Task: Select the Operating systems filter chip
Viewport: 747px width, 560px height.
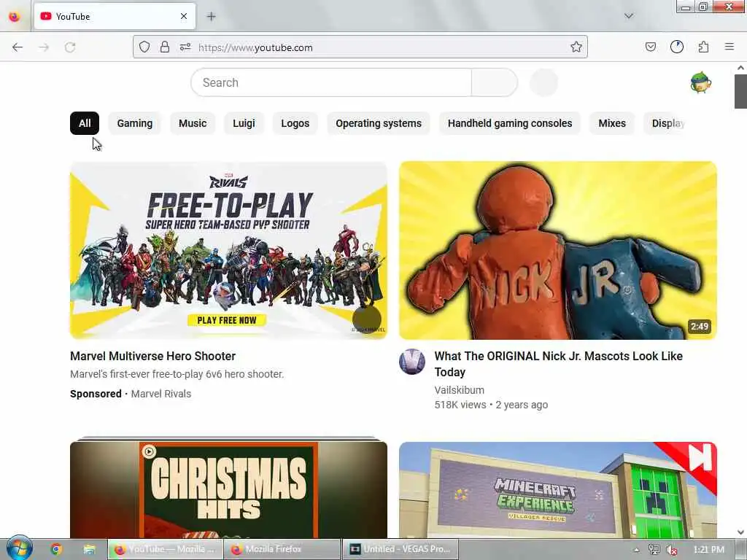Action: coord(379,123)
